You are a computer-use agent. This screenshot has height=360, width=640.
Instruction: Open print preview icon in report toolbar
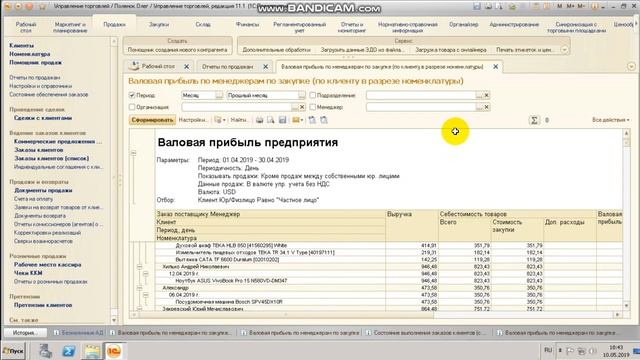point(271,120)
